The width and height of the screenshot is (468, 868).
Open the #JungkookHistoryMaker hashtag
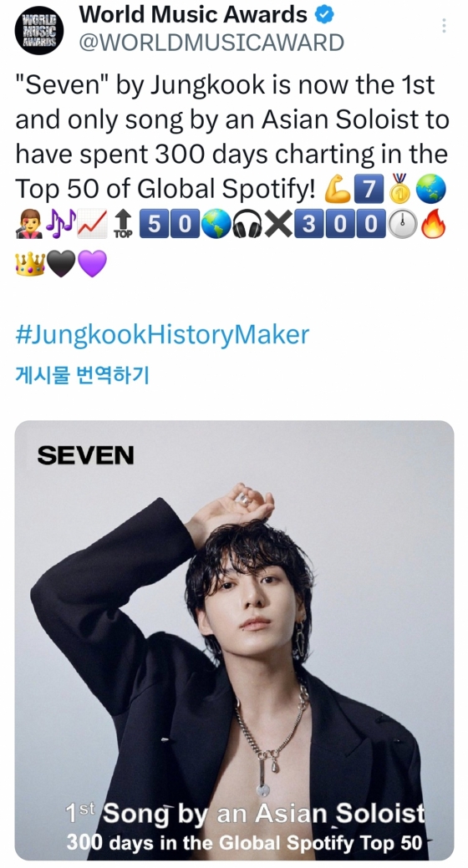tap(162, 335)
